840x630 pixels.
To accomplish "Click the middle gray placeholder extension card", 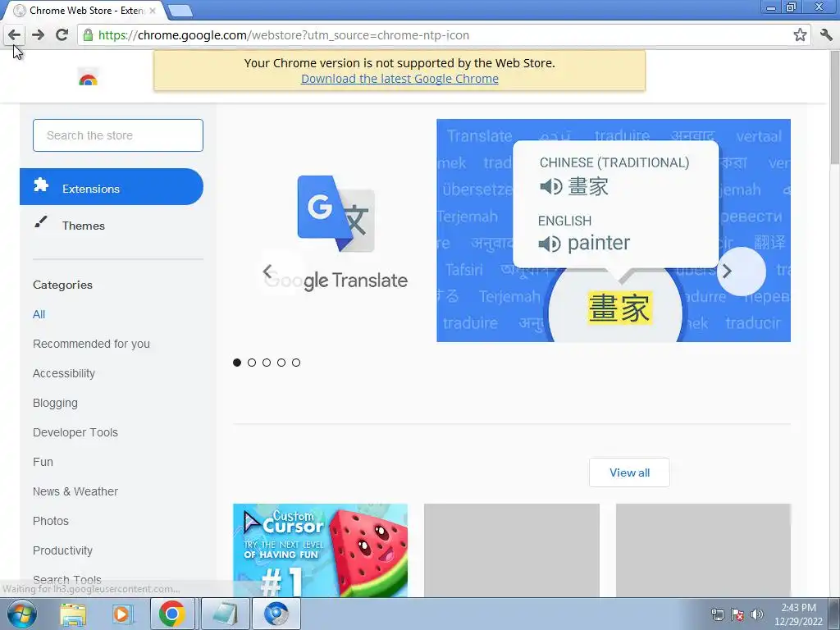I will (x=512, y=550).
